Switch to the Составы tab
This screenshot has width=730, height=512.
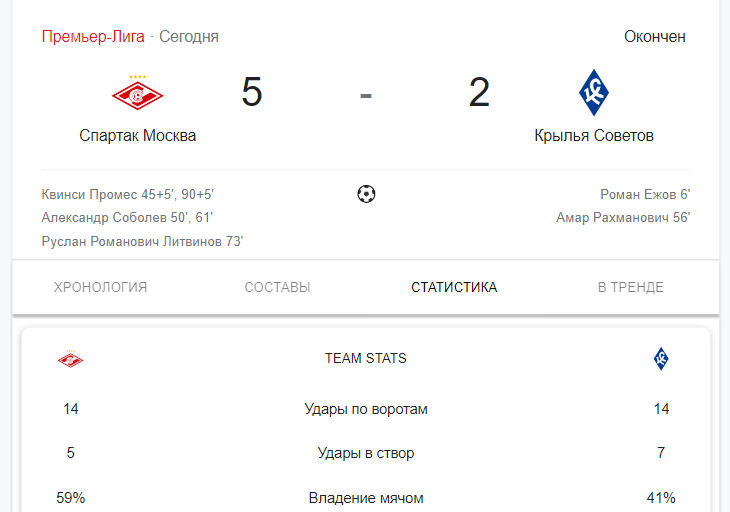click(277, 287)
